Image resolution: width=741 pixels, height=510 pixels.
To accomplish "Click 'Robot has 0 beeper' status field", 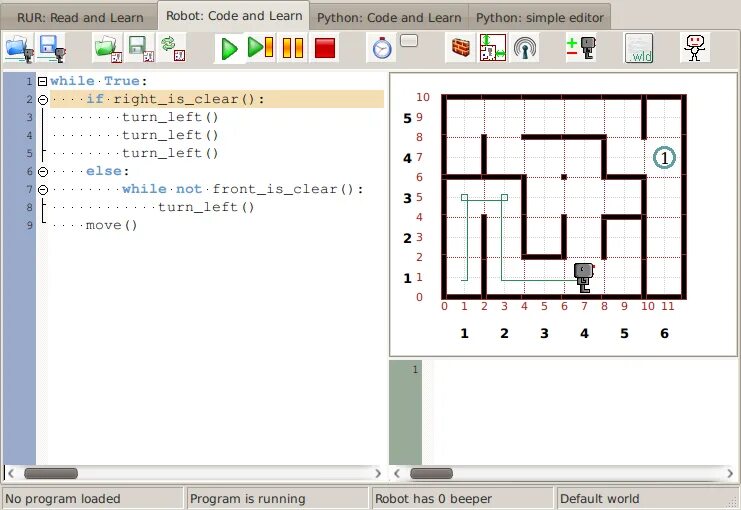I will pyautogui.click(x=462, y=499).
